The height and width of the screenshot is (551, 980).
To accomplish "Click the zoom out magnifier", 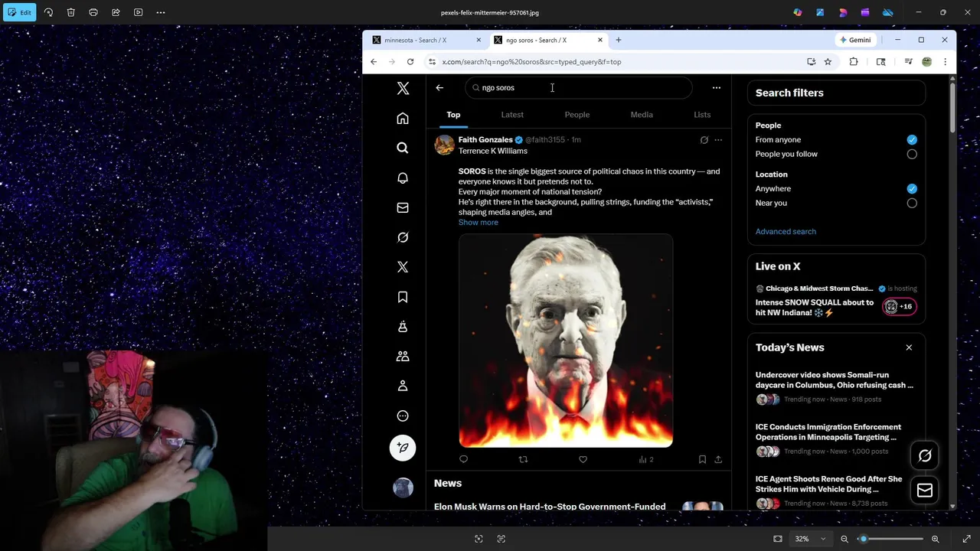I will pyautogui.click(x=844, y=539).
